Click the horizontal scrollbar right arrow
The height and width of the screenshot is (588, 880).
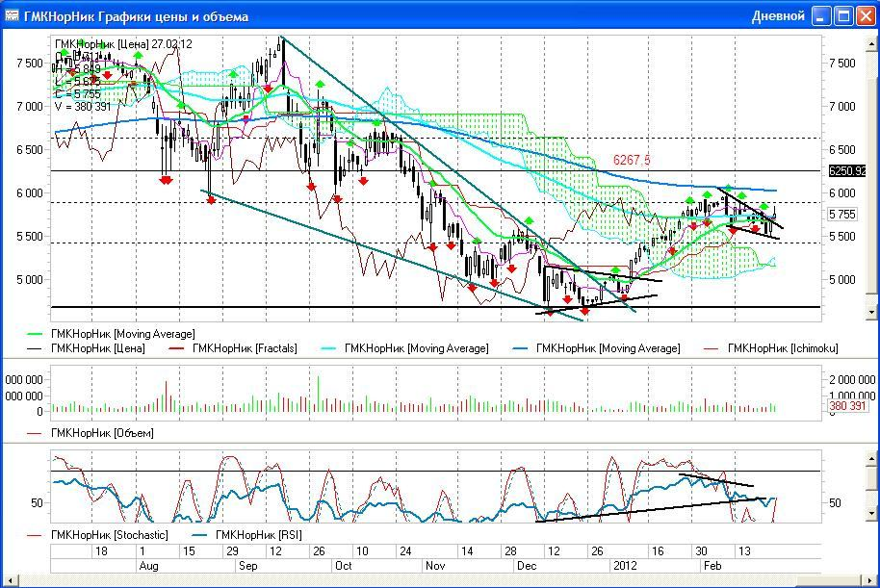(872, 581)
